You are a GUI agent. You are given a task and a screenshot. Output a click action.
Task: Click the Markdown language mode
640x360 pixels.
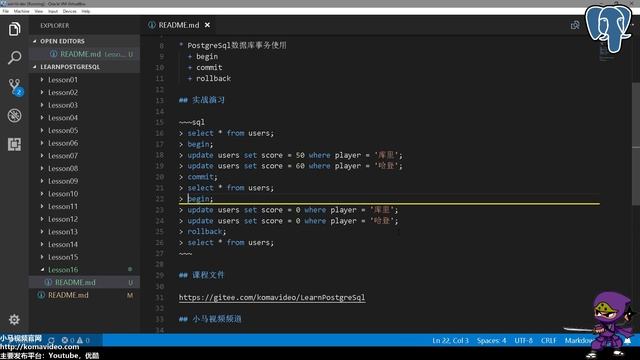[x=579, y=340]
